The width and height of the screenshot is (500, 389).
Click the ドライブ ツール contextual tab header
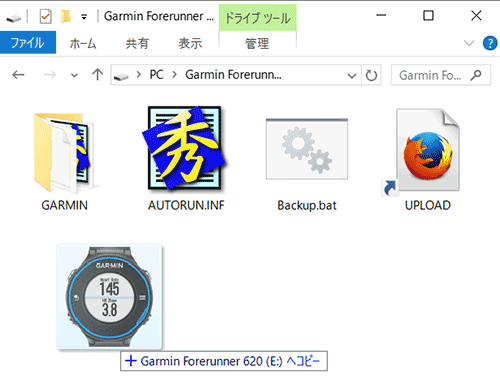(258, 18)
